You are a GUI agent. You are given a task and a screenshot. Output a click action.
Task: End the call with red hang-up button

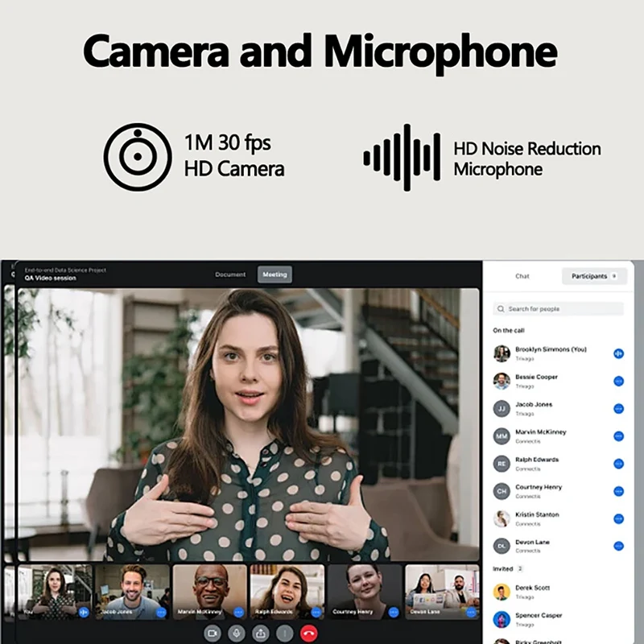click(x=308, y=634)
